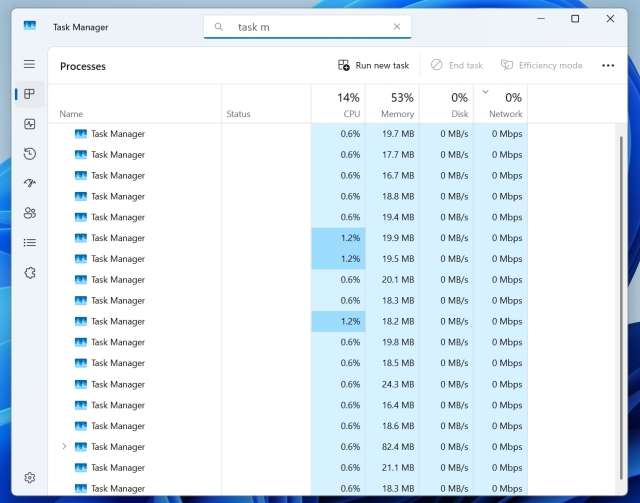The width and height of the screenshot is (640, 503).
Task: Click the search magnifier icon
Action: [219, 27]
